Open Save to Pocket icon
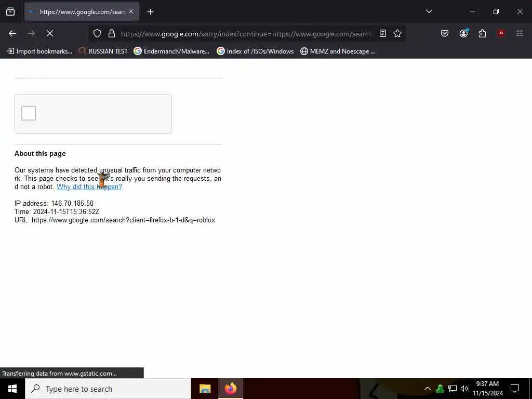 click(x=445, y=33)
